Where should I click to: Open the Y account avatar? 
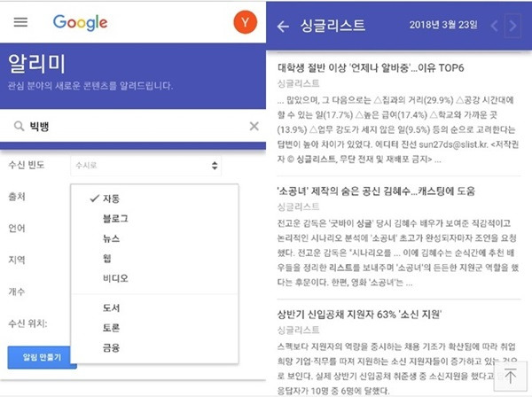pos(245,22)
